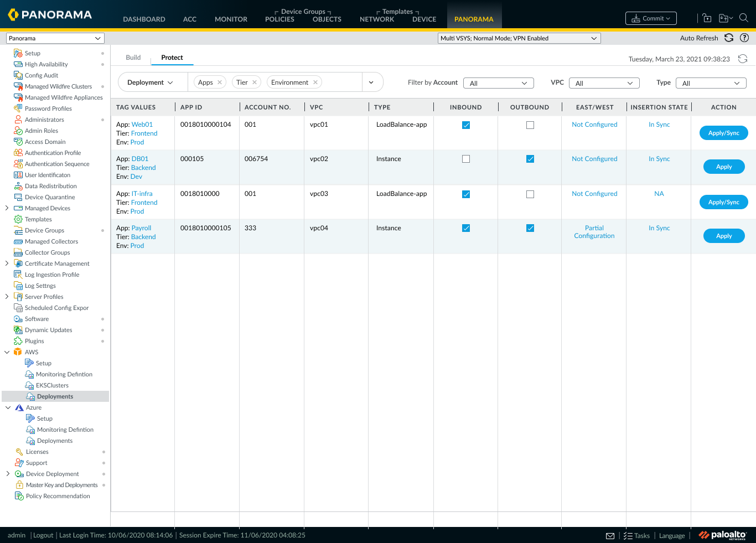The height and width of the screenshot is (543, 756).
Task: Open the mail envelope icon in status bar
Action: [x=610, y=536]
